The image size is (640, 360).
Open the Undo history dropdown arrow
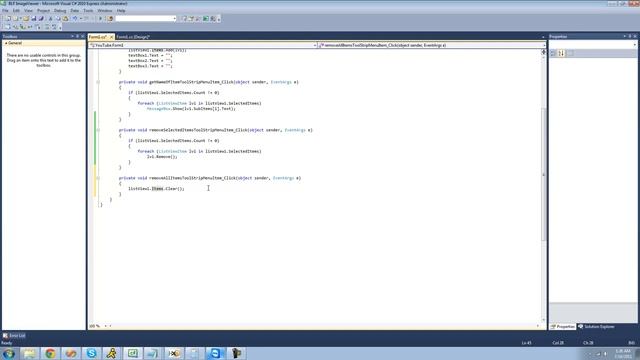tap(81, 18)
